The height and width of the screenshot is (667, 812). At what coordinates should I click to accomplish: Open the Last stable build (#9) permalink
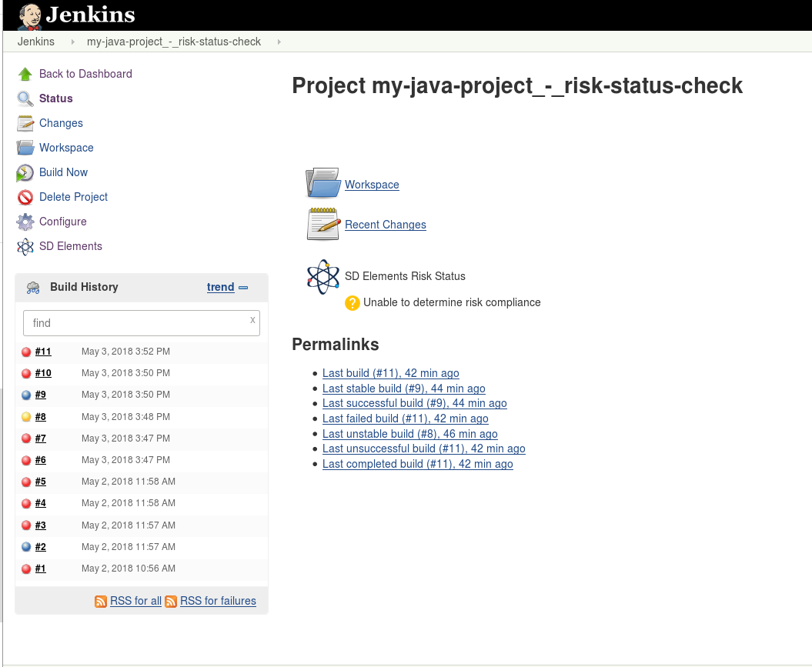403,389
